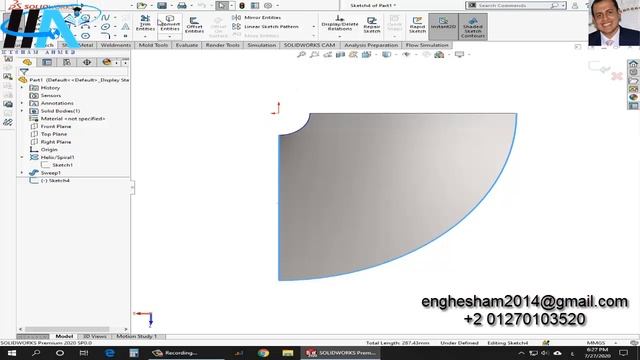Run the Repair Sketch tool
The width and height of the screenshot is (640, 360).
(371, 25)
